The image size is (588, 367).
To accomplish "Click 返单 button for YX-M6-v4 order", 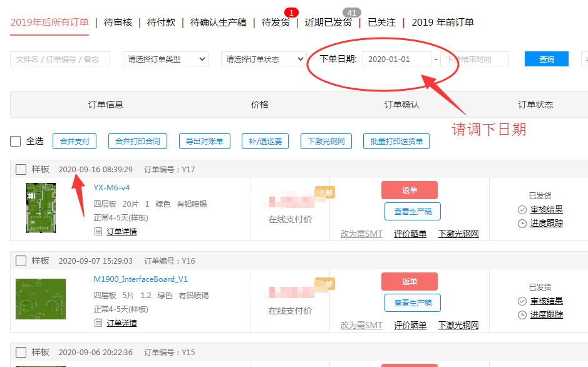I will click(409, 190).
